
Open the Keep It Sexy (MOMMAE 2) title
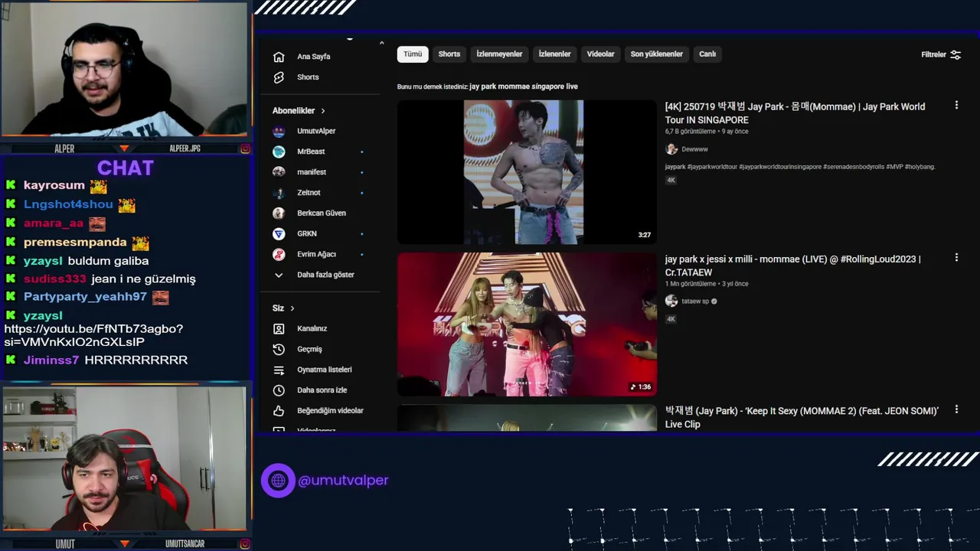pos(802,417)
